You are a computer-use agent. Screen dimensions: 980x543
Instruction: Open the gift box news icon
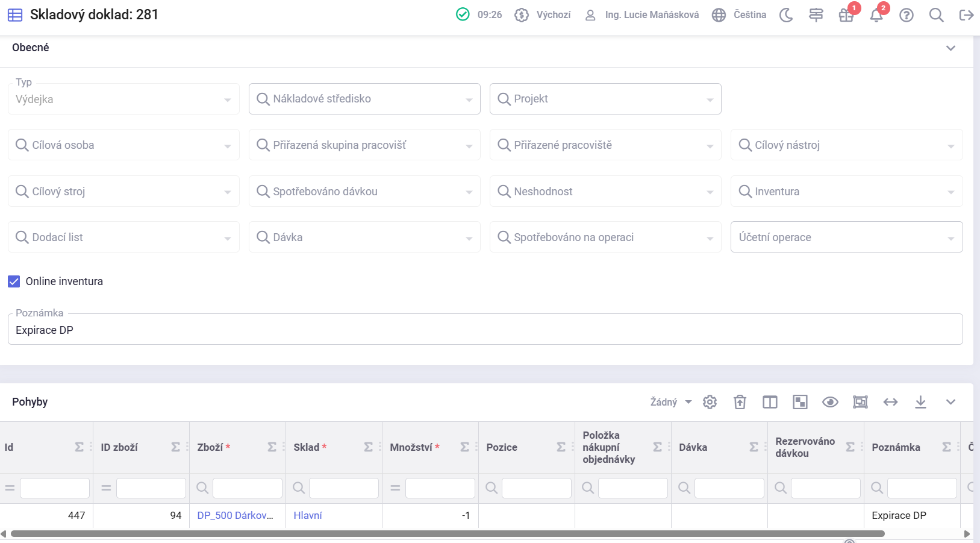(846, 16)
